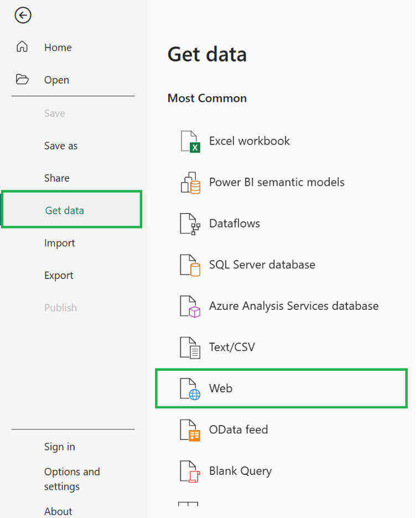The width and height of the screenshot is (420, 518).
Task: Click the Text/CSV document icon
Action: pos(190,348)
